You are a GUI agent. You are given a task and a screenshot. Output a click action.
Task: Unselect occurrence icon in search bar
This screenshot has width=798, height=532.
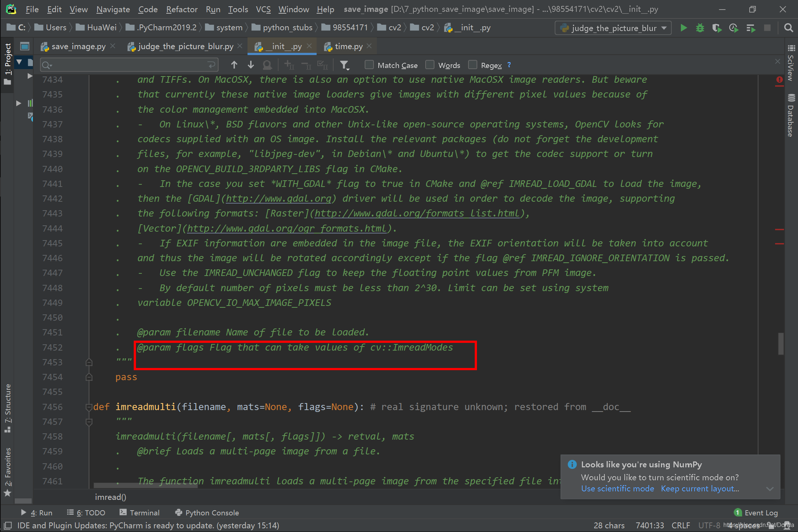pos(306,65)
